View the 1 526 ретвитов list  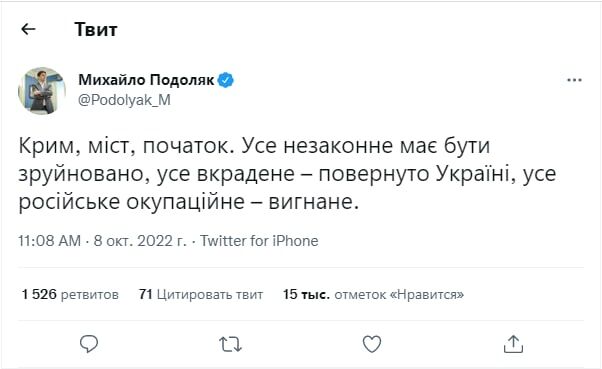point(70,295)
